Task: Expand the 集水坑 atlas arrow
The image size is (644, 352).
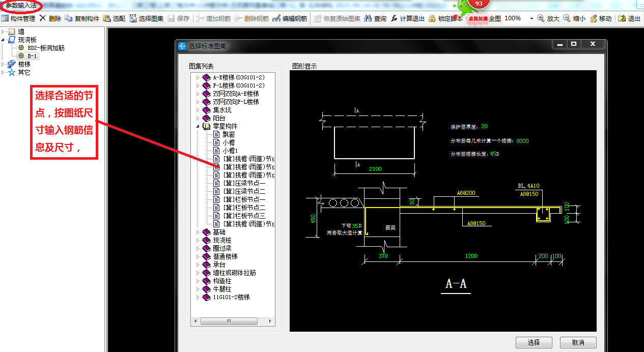Action: (198, 110)
